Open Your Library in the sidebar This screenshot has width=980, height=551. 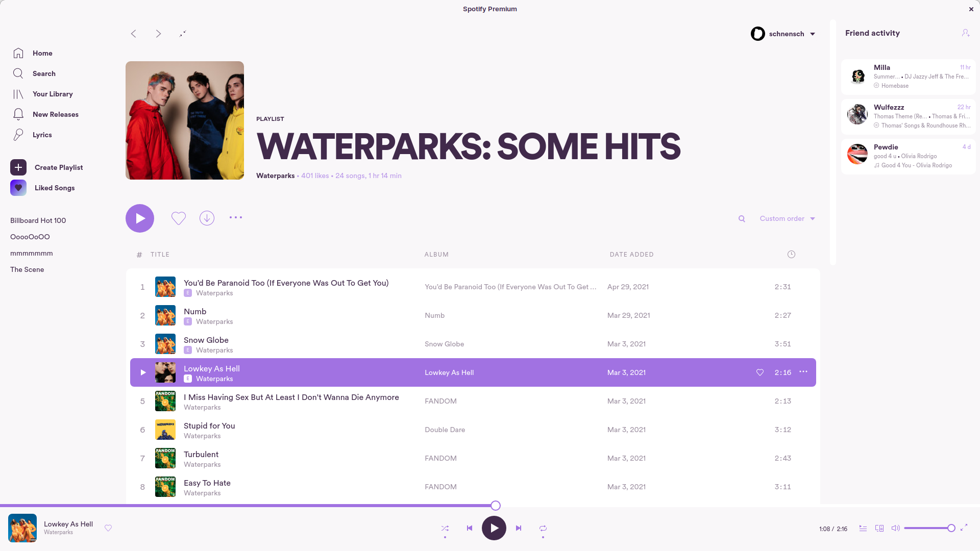53,94
